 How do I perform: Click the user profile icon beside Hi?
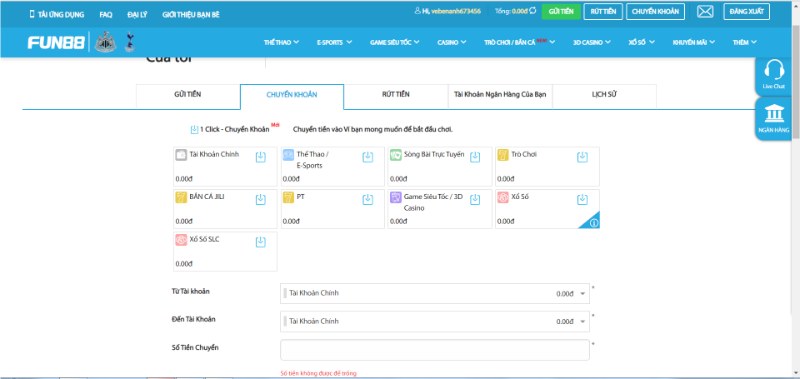tap(418, 11)
